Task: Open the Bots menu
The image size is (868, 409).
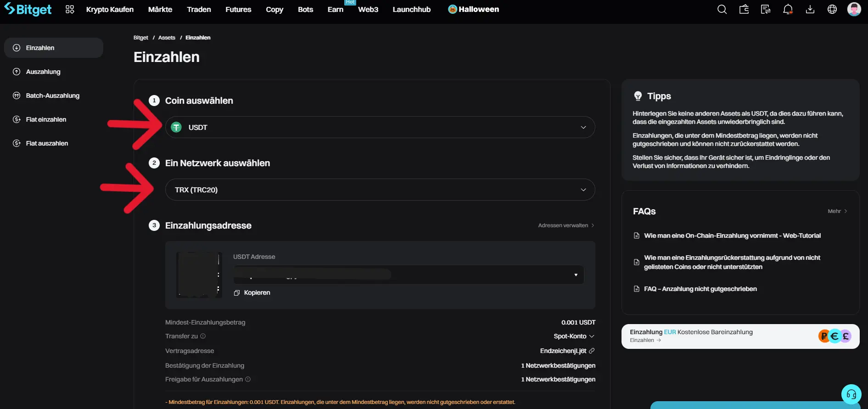Action: click(x=305, y=9)
